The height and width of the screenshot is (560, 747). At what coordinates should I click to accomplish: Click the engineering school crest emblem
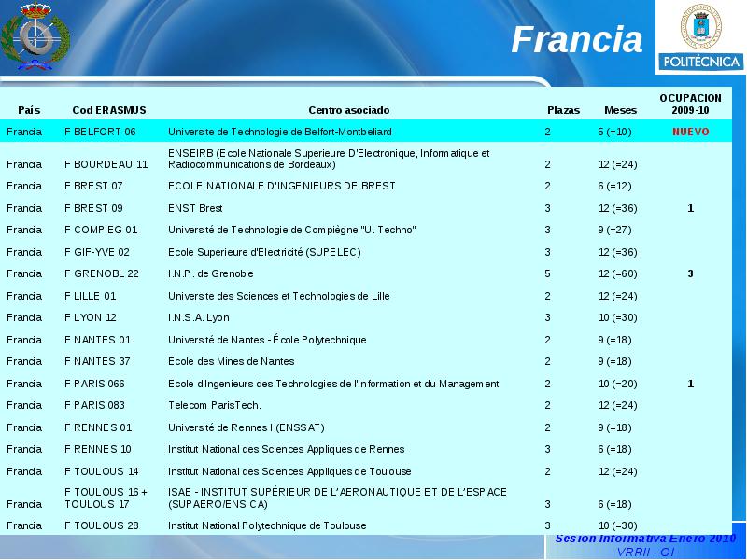pyautogui.click(x=35, y=36)
